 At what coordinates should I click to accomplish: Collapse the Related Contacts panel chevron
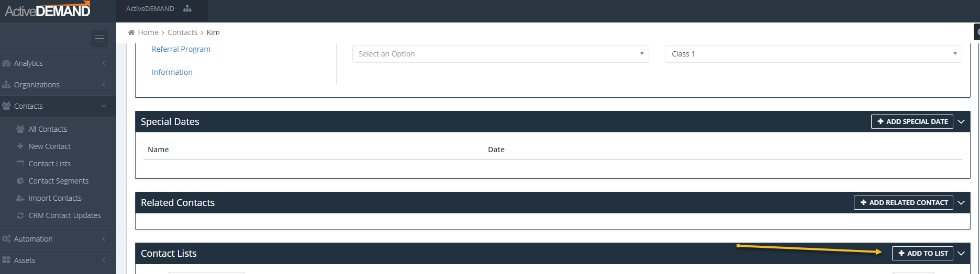(961, 202)
